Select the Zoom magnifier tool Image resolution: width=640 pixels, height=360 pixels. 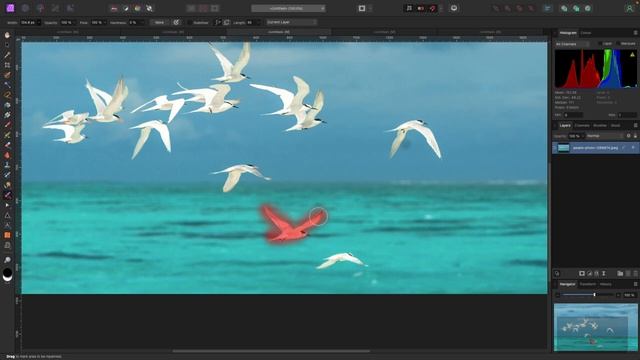point(7,260)
